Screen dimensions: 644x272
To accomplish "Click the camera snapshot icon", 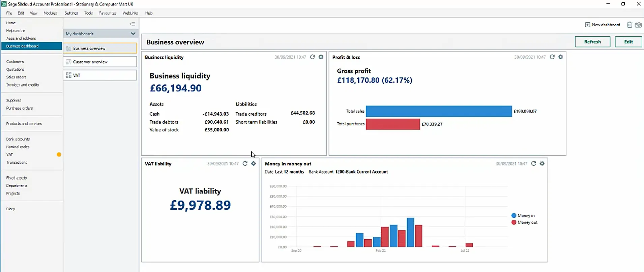I will 638,25.
